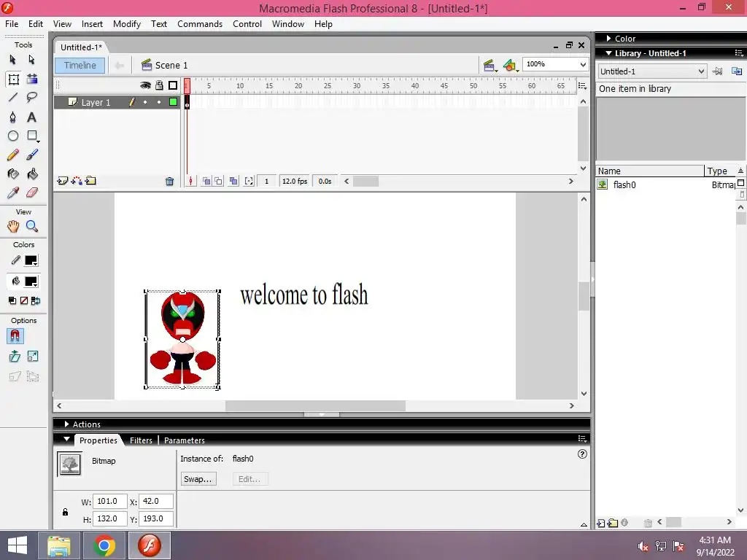
Task: Open the Commands menu
Action: click(x=200, y=24)
